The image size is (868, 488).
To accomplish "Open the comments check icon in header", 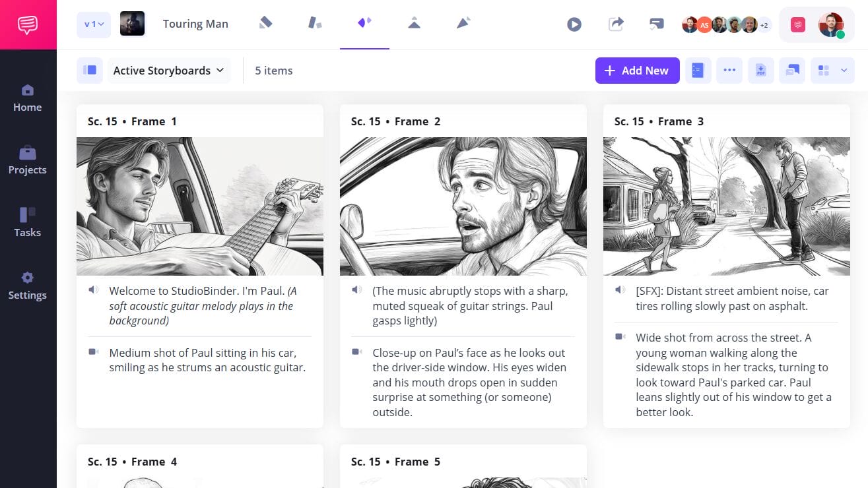I will click(x=656, y=24).
